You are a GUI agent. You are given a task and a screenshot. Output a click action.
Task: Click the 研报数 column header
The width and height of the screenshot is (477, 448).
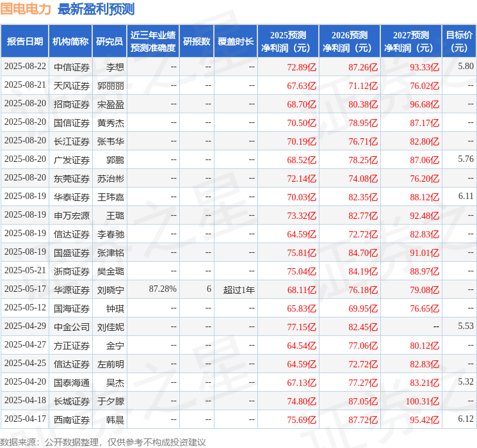coord(197,42)
